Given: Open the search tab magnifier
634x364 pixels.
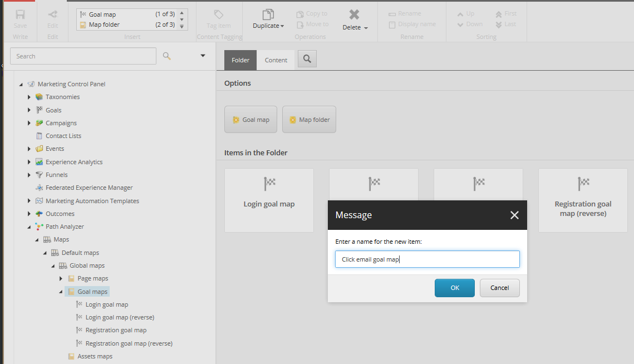Looking at the screenshot, I should pos(307,59).
